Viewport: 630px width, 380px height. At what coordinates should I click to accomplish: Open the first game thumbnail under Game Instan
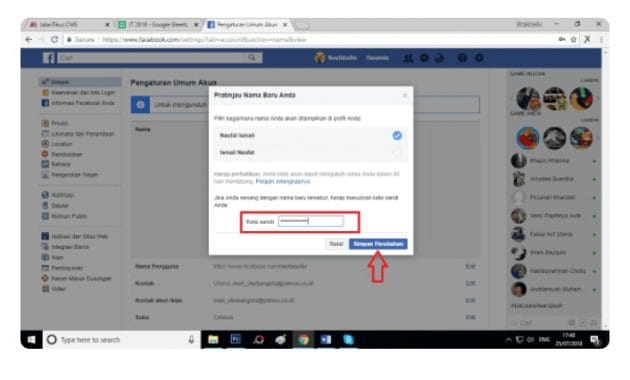[x=528, y=98]
